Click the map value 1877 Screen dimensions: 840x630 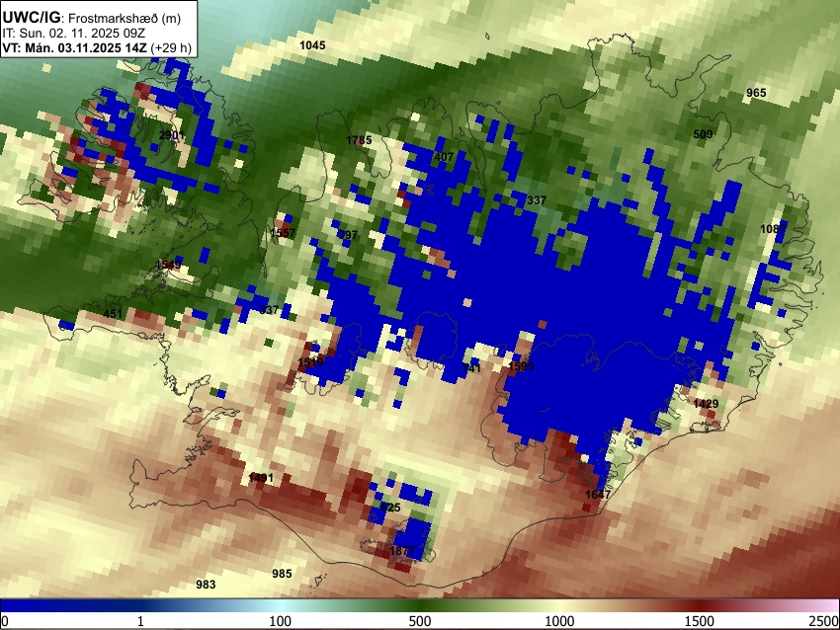point(402,551)
